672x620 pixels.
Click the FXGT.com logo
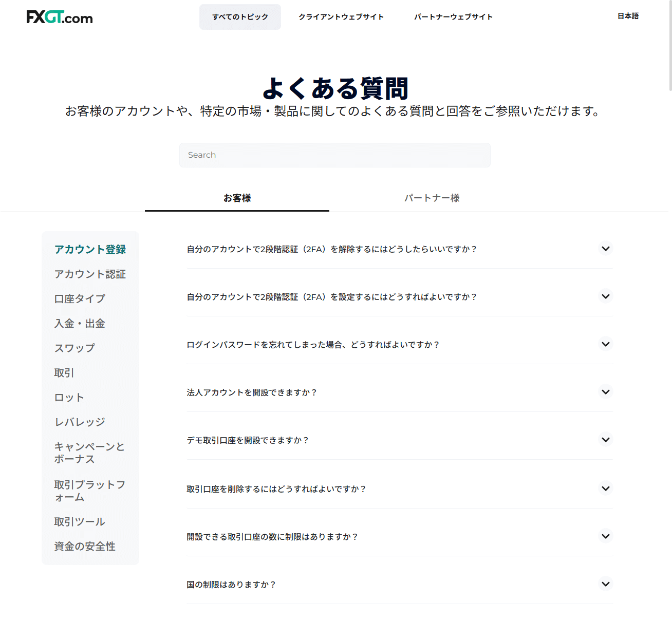pyautogui.click(x=60, y=17)
